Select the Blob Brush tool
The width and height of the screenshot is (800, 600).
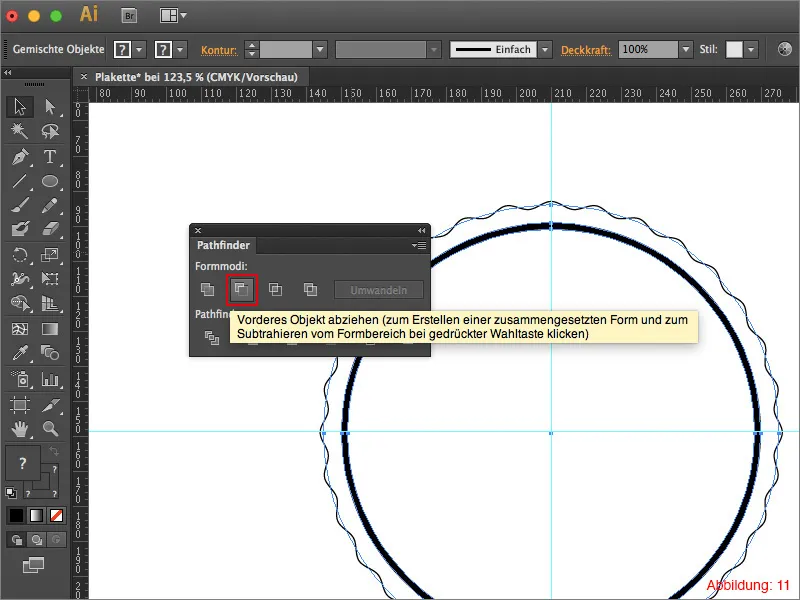coord(20,229)
